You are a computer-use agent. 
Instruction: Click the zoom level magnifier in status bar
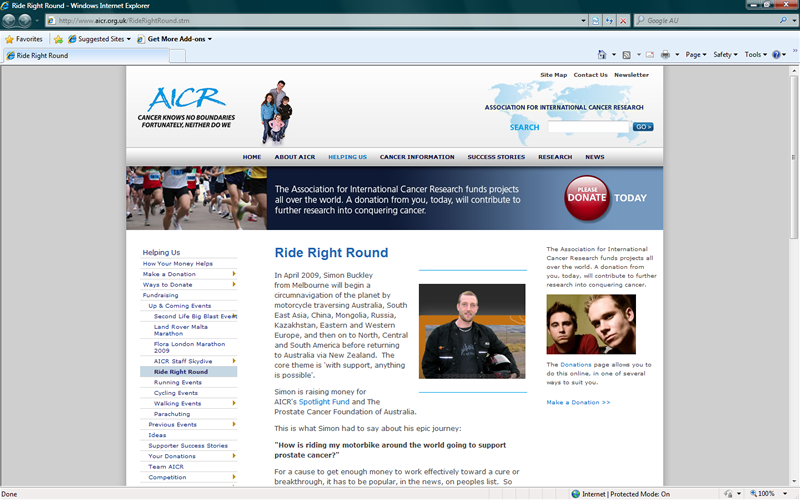753,494
